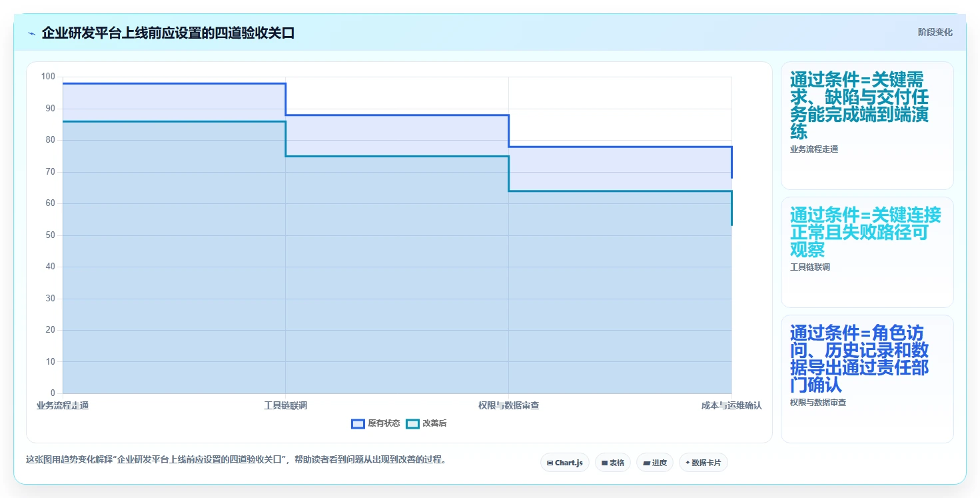Click y-axis value 100

point(48,77)
